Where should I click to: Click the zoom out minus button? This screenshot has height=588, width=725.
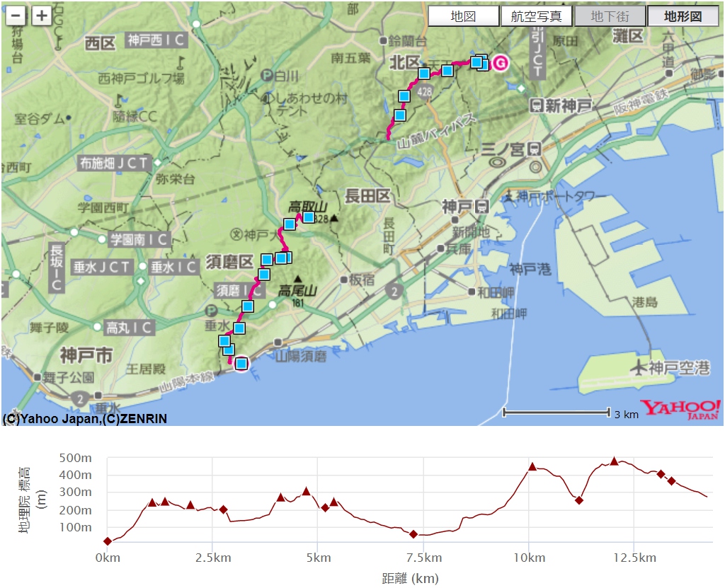click(x=16, y=15)
